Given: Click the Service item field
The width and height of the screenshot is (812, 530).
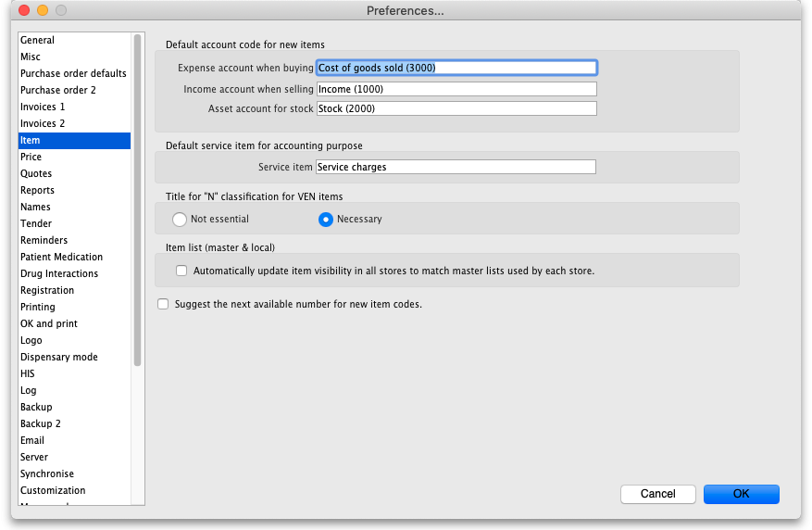Looking at the screenshot, I should coord(456,167).
